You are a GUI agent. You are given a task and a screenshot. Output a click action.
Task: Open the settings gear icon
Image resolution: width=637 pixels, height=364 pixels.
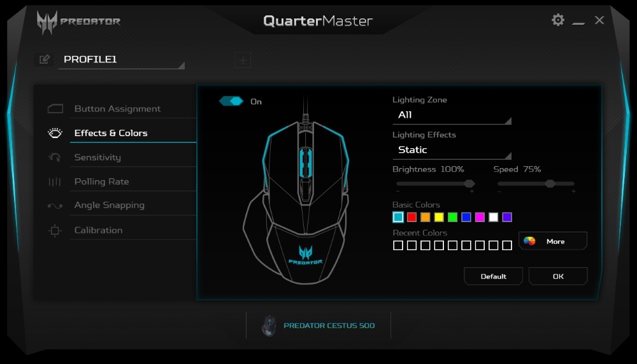point(558,20)
